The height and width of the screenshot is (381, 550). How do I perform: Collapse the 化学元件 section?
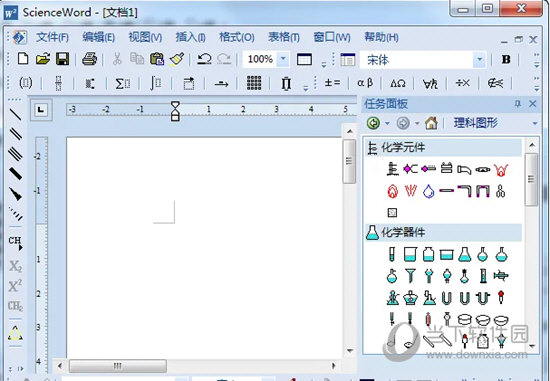(x=443, y=148)
